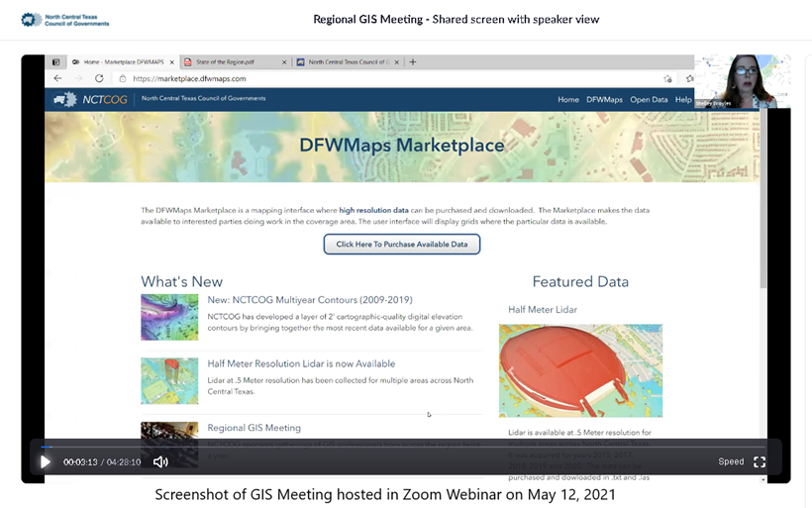This screenshot has width=812, height=508.
Task: Open New: NCTCOG Multiyear Contours article
Action: [x=310, y=300]
